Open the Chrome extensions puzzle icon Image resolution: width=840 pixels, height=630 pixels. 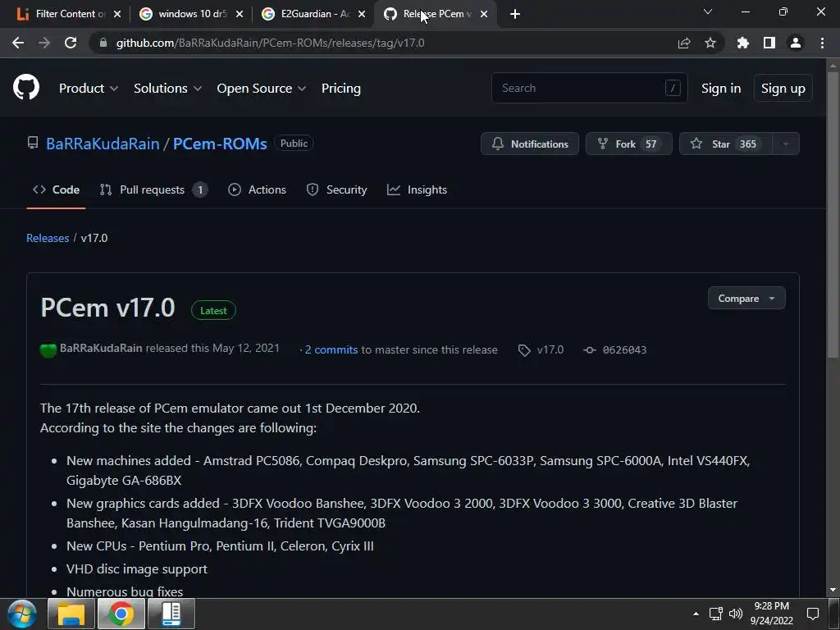[x=743, y=43]
